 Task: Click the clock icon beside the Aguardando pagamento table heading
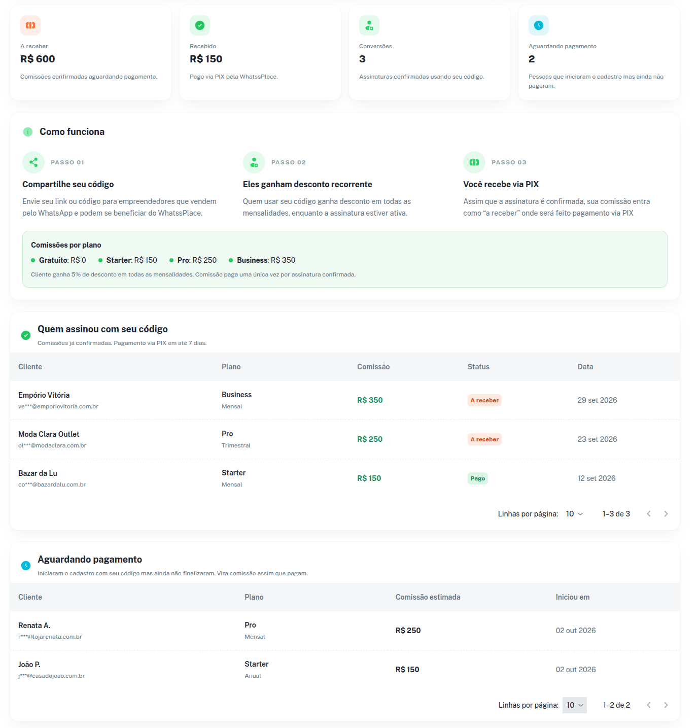26,566
